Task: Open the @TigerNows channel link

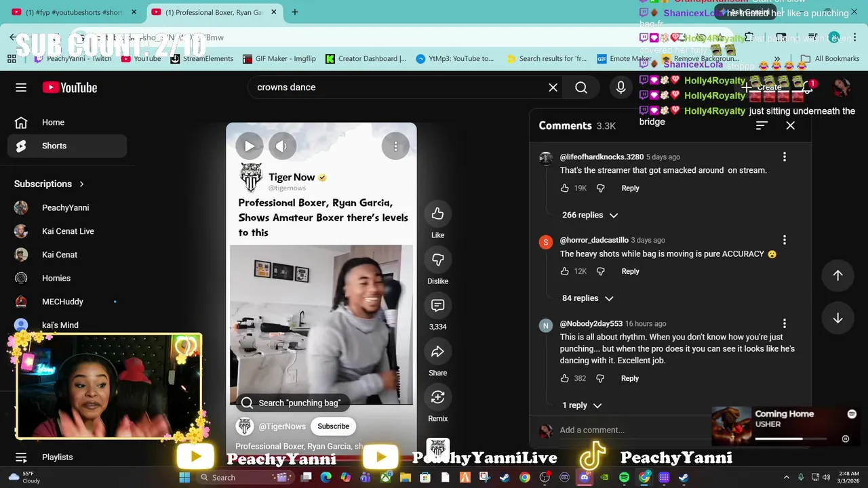Action: click(x=282, y=426)
